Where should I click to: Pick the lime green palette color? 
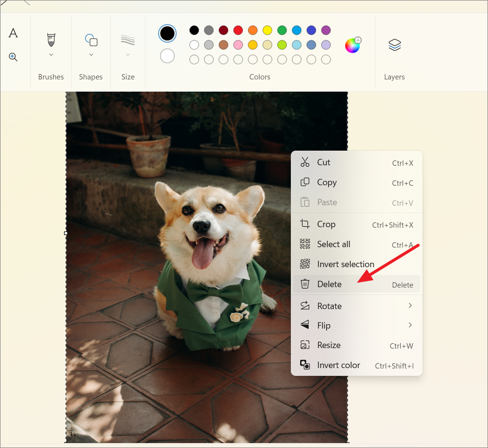[282, 45]
